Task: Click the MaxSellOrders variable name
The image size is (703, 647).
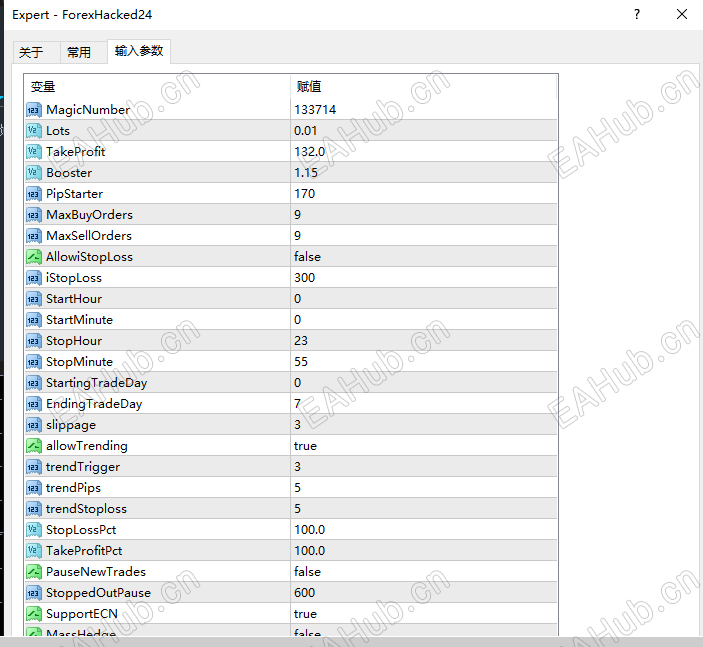Action: tap(89, 236)
